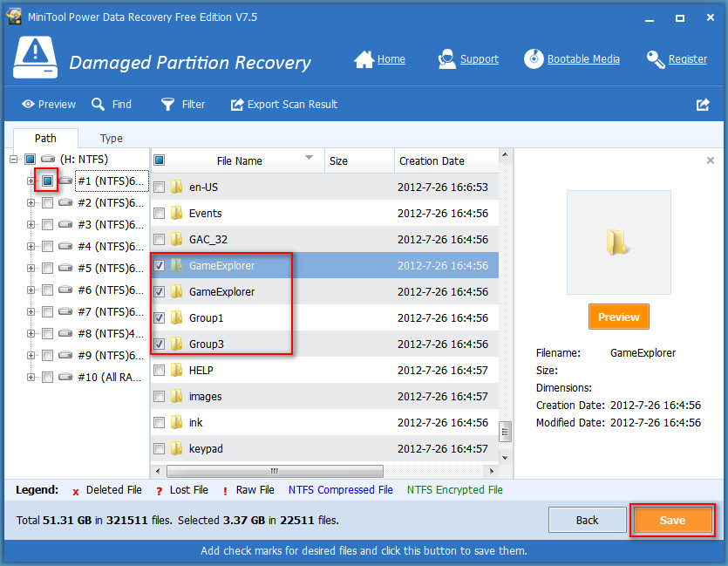728x566 pixels.
Task: Switch to the Type tab
Action: point(111,138)
